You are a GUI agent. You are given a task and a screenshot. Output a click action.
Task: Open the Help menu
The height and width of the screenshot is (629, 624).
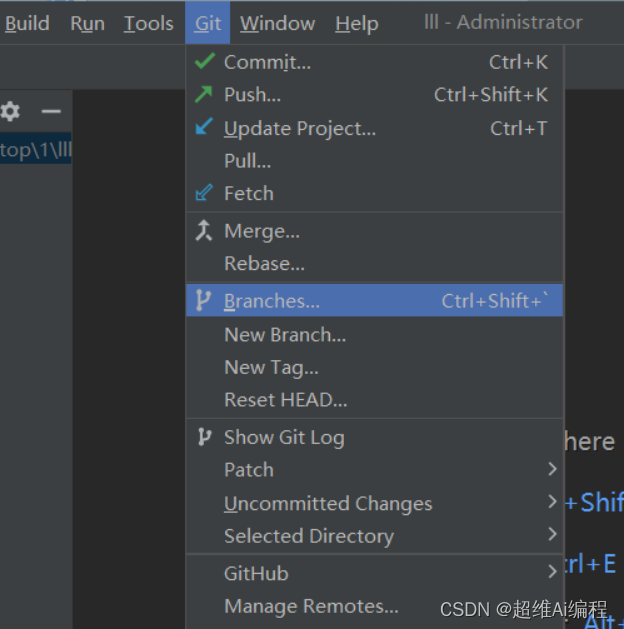point(357,23)
